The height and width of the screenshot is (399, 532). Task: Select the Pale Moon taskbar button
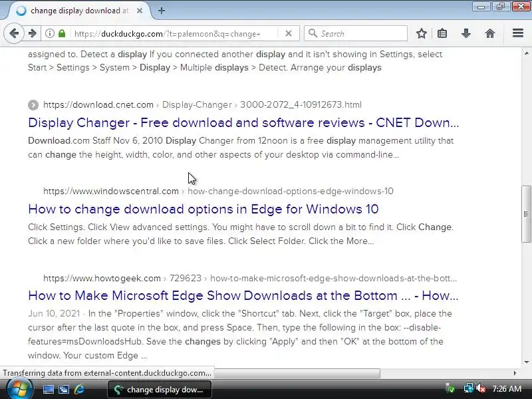coord(160,389)
